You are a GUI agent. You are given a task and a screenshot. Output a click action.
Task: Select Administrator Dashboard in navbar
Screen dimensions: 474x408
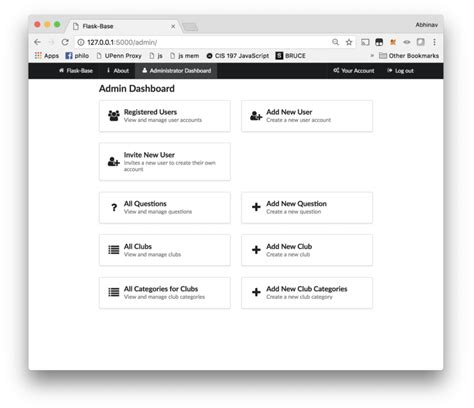[x=177, y=71]
